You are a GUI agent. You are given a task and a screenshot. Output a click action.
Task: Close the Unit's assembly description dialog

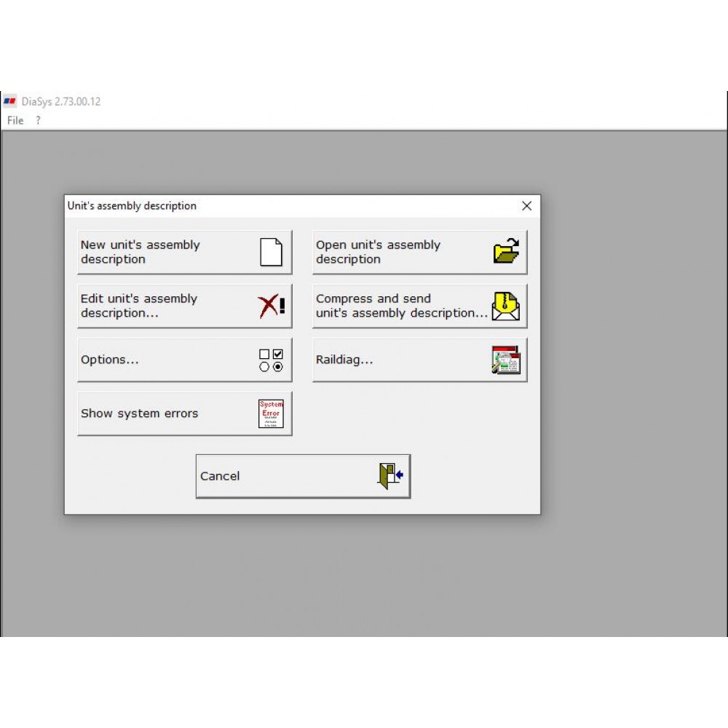pos(526,206)
